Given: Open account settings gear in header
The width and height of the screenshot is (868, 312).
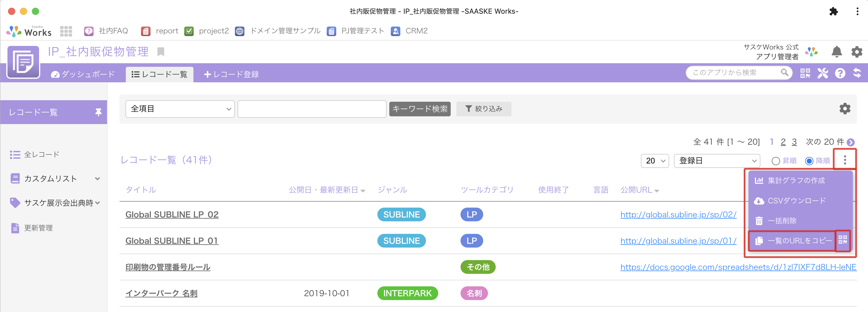Looking at the screenshot, I should pos(857,52).
